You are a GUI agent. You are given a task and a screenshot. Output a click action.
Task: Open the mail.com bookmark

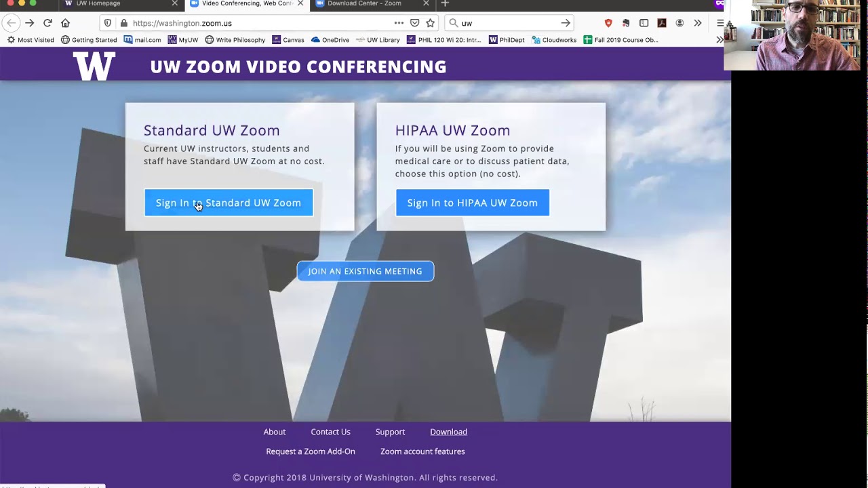pyautogui.click(x=142, y=40)
